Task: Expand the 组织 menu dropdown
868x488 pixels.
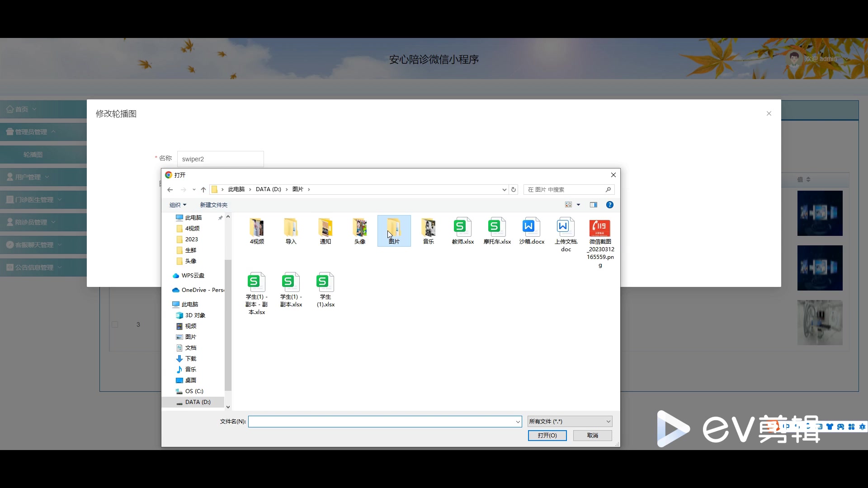Action: pos(178,205)
